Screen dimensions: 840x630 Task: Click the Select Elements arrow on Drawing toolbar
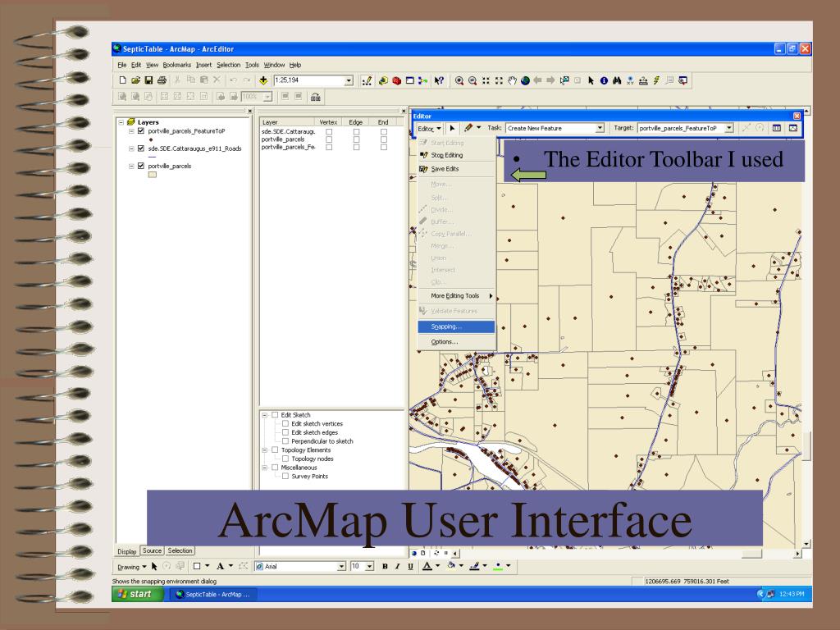click(154, 566)
